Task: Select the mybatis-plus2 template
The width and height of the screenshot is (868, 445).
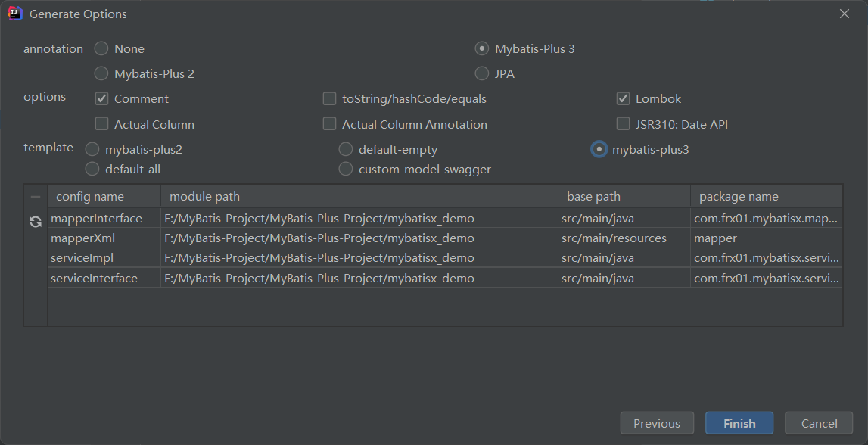Action: (92, 149)
